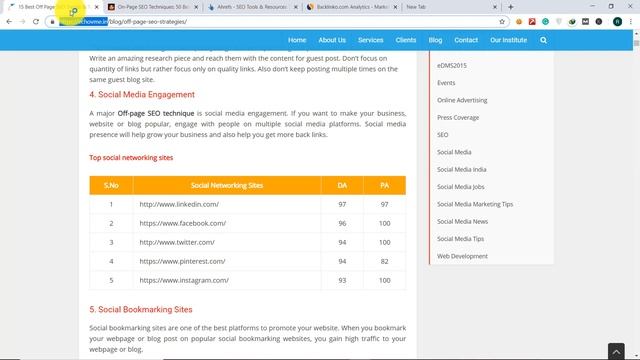Open the Services menu item
This screenshot has height=360, width=640.
(x=371, y=40)
